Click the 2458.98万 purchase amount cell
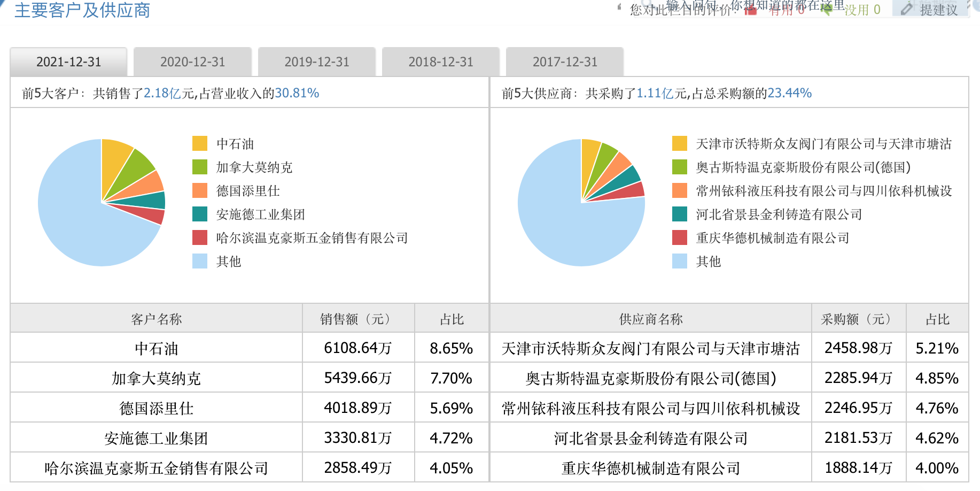980x491 pixels. (859, 348)
